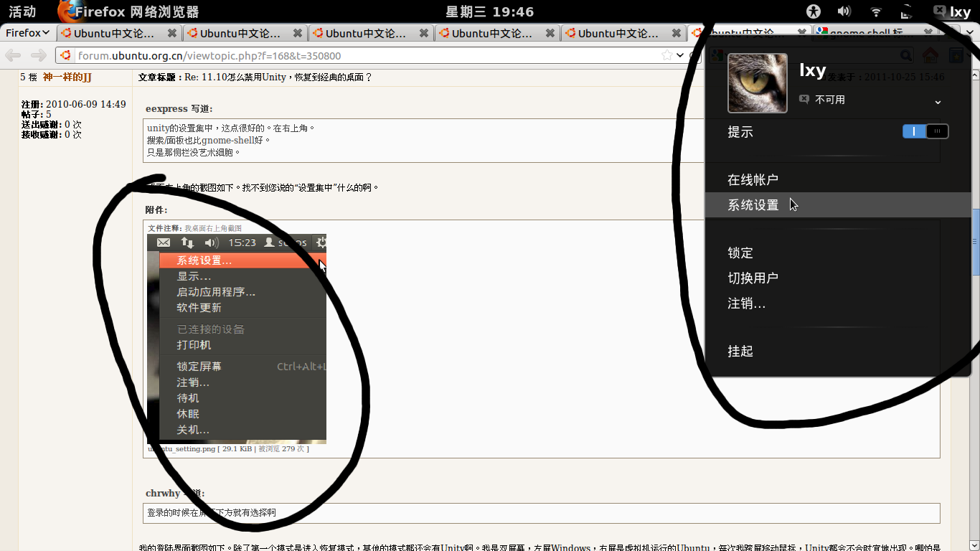Open the 神一样的JJ user profile link
980x551 pixels.
(67, 77)
